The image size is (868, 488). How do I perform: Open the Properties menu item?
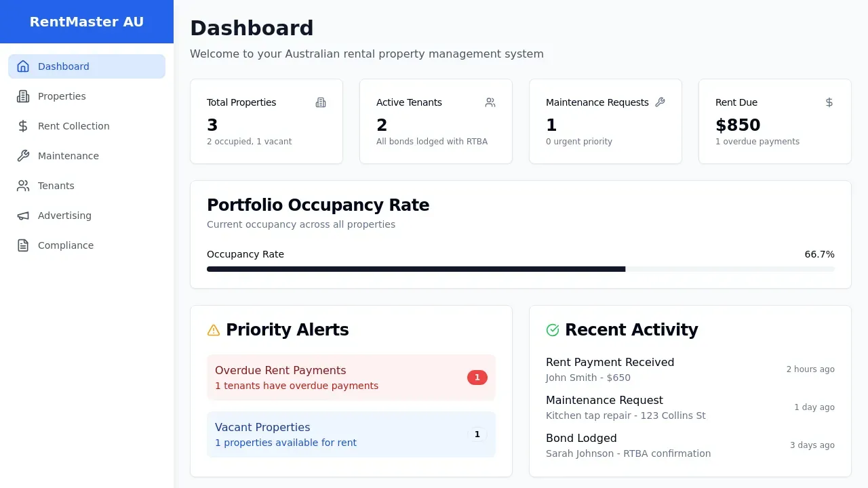pos(62,96)
